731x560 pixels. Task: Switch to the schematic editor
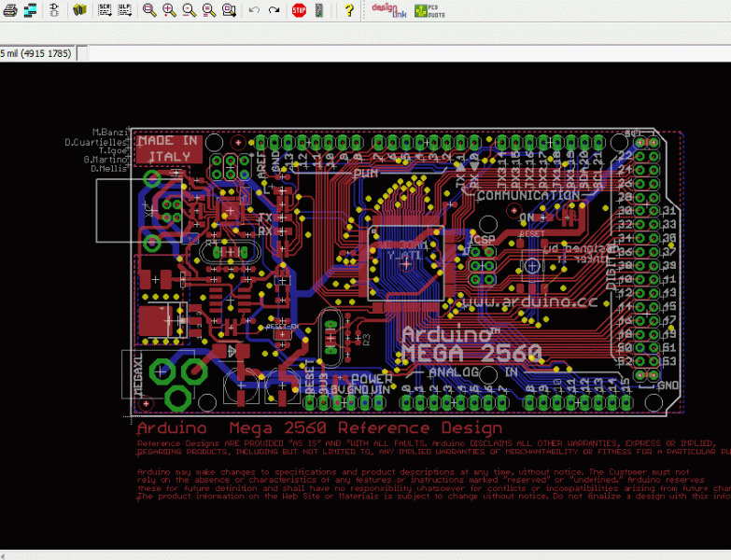tap(54, 10)
